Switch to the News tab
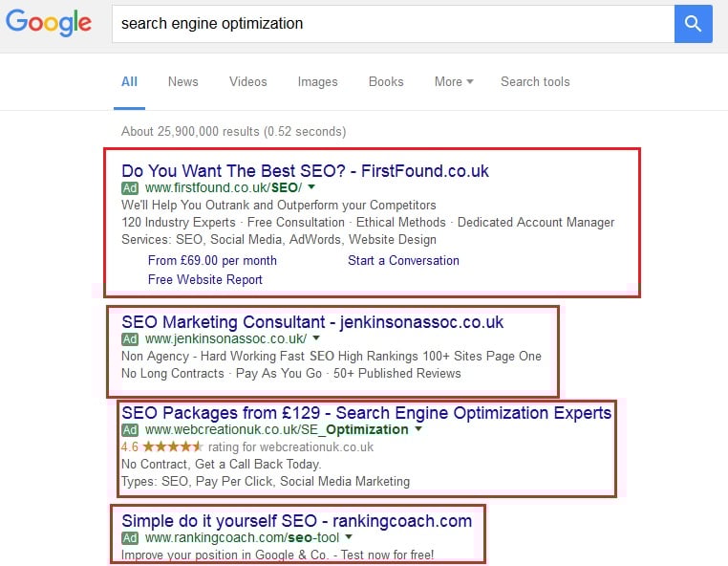The image size is (728, 566). point(182,82)
